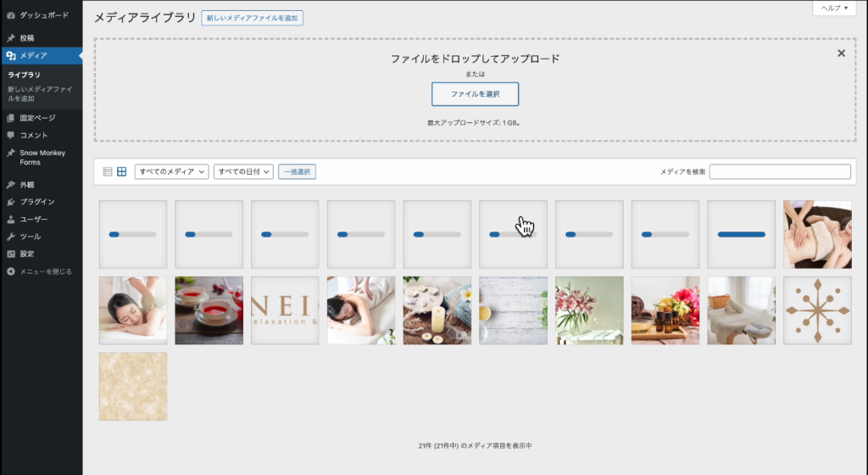Click the 設定 menu label
This screenshot has height=475, width=868.
point(27,254)
